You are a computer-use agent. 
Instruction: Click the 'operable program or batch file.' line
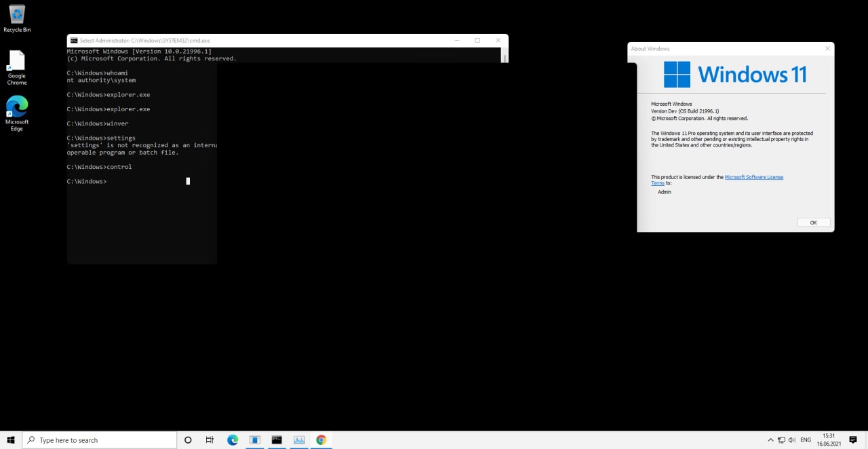123,153
